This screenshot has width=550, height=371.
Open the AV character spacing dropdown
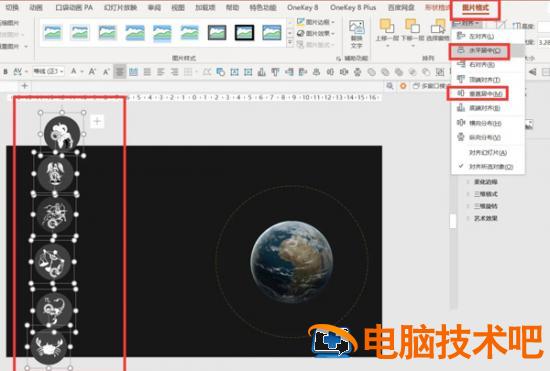click(x=20, y=72)
